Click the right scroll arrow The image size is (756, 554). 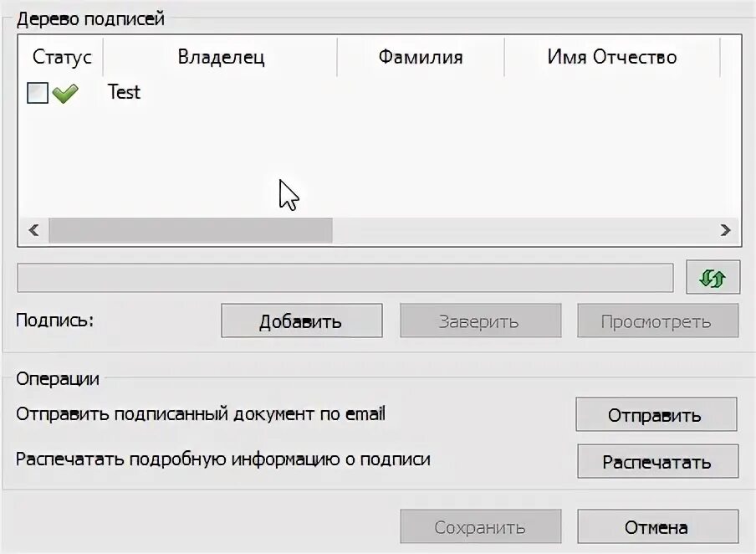tap(725, 230)
